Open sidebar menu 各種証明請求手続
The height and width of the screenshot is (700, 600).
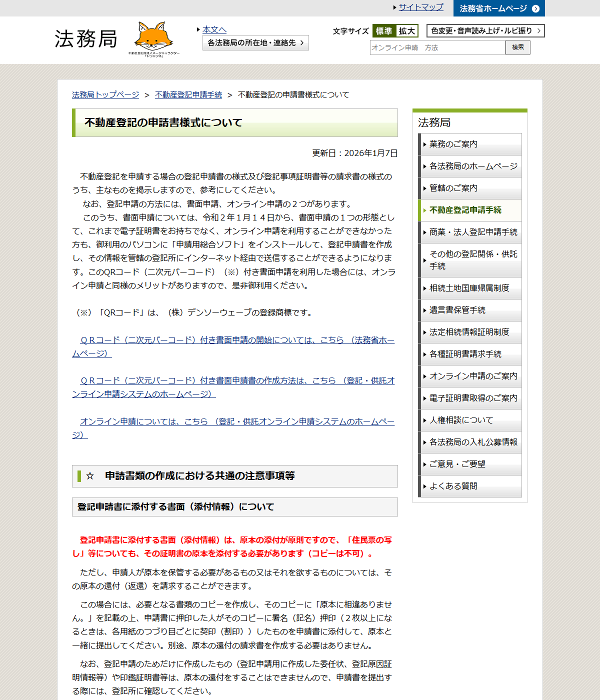pos(470,354)
